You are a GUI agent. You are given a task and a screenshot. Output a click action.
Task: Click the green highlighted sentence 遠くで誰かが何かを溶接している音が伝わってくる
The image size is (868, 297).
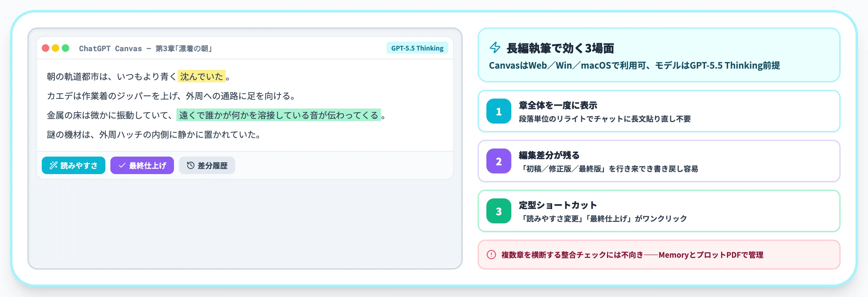(279, 115)
